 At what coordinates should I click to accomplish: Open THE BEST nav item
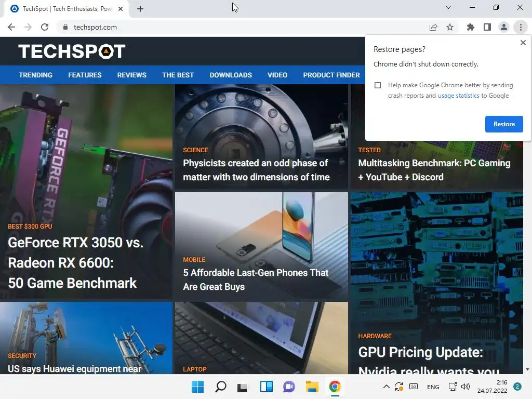178,75
